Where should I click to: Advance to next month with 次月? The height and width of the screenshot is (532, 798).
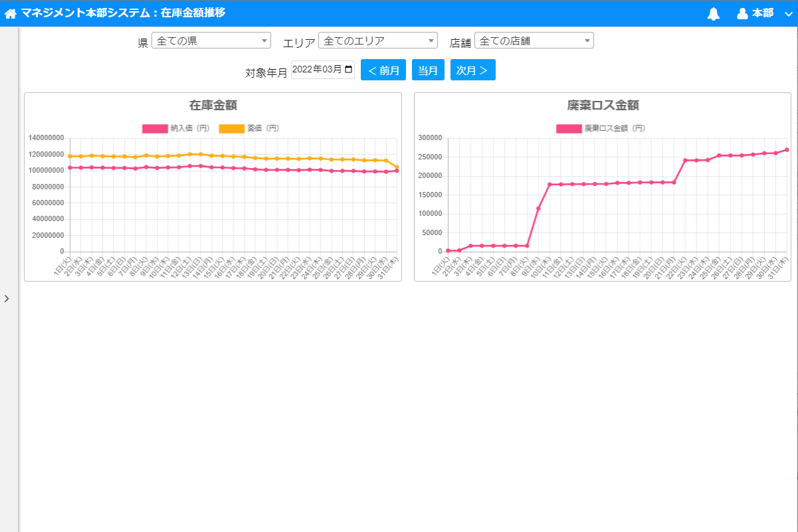coord(472,70)
